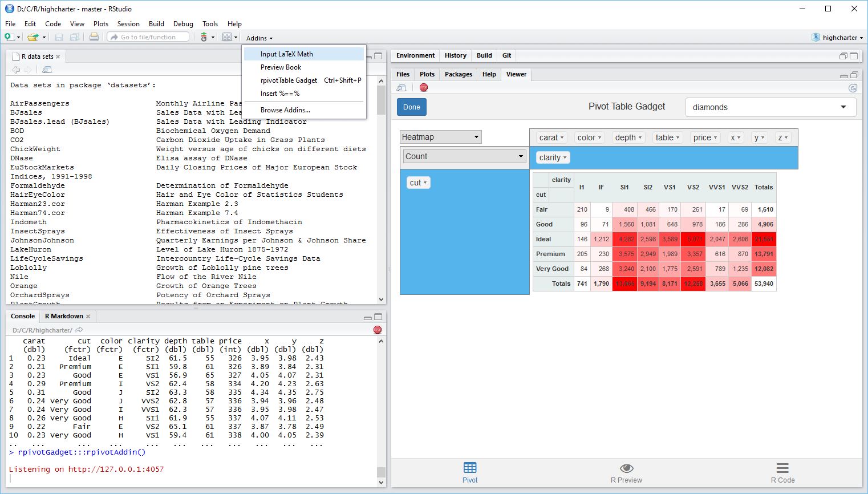Click the Print icon in the toolbar
868x494 pixels.
[94, 37]
